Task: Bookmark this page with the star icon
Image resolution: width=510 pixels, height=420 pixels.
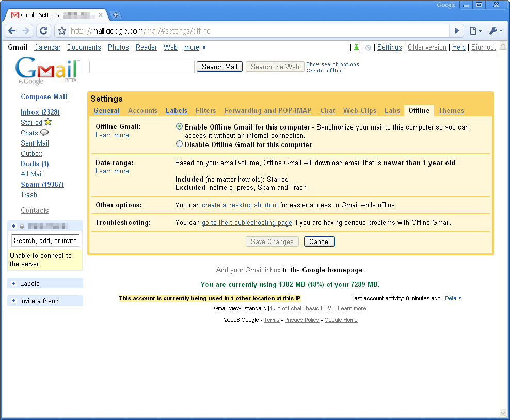Action: [62, 31]
